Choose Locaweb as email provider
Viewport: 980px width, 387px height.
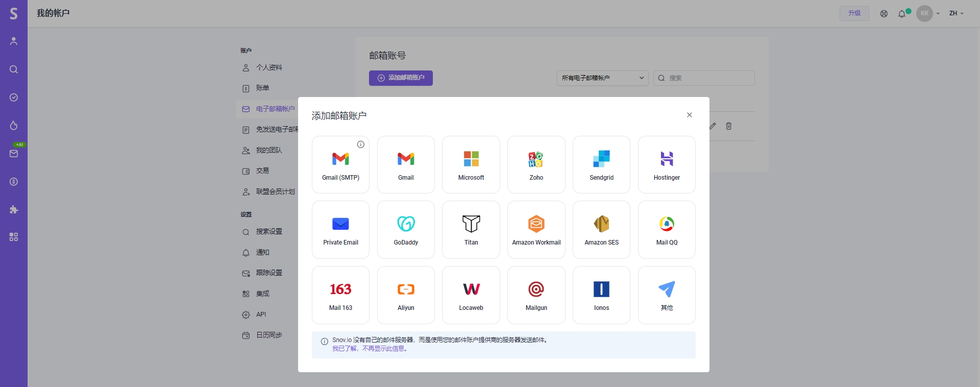[471, 295]
